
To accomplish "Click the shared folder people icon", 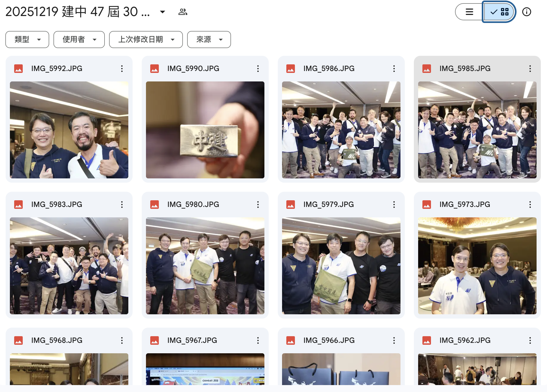I will click(183, 12).
